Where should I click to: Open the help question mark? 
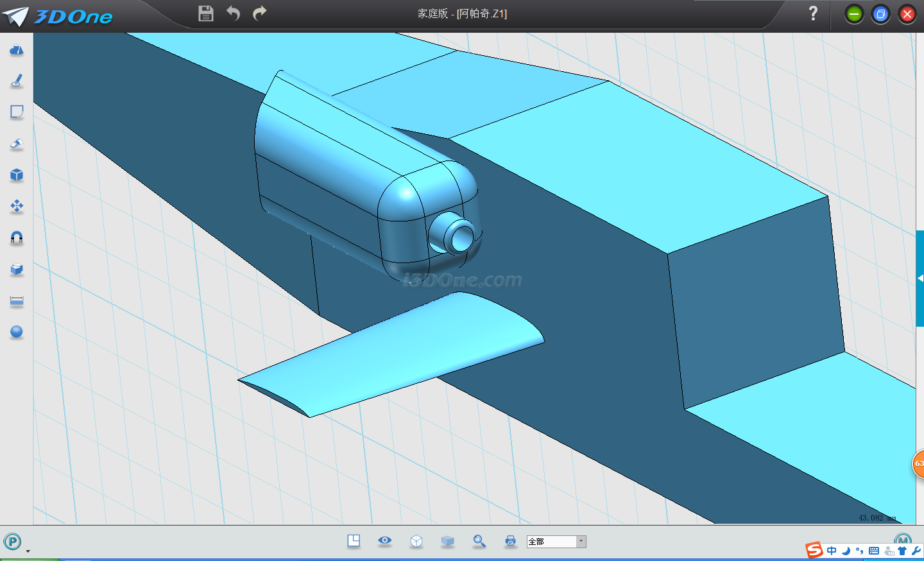[x=813, y=13]
